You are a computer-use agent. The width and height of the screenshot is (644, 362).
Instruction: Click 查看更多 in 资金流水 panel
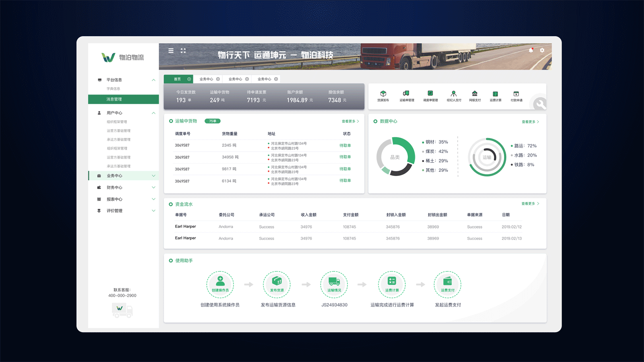point(530,204)
